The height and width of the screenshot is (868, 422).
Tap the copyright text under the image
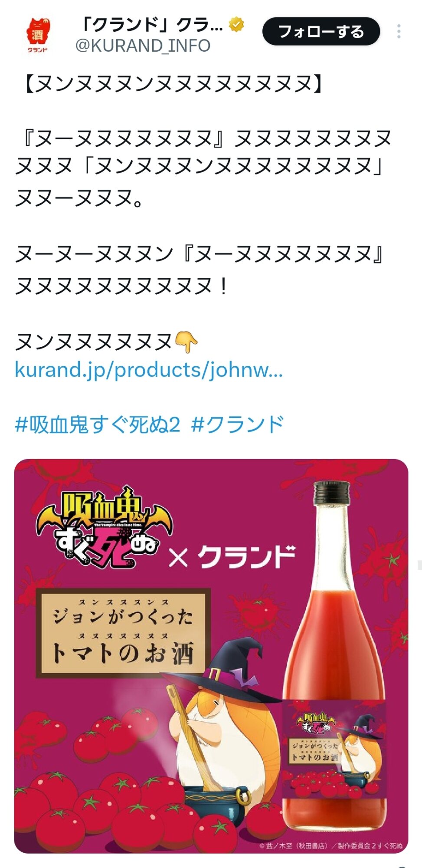pyautogui.click(x=331, y=845)
